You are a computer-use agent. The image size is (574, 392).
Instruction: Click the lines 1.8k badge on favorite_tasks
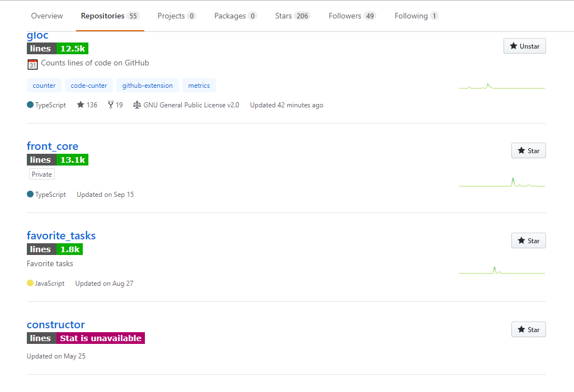coord(54,249)
